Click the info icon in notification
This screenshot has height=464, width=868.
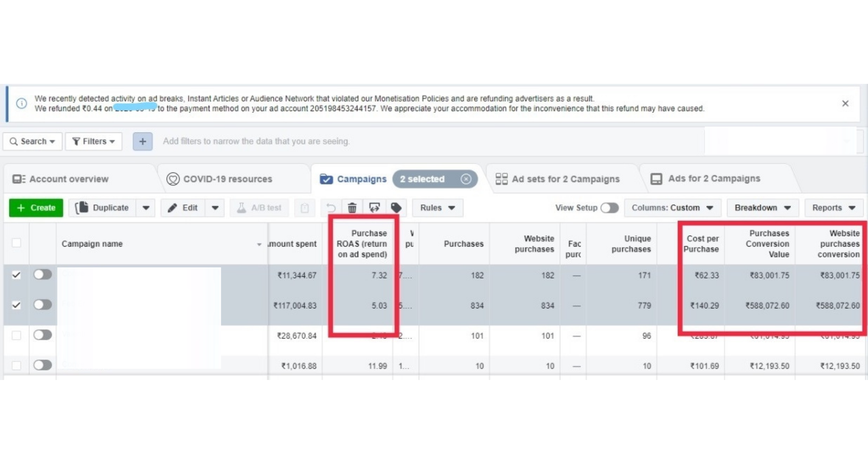click(22, 104)
